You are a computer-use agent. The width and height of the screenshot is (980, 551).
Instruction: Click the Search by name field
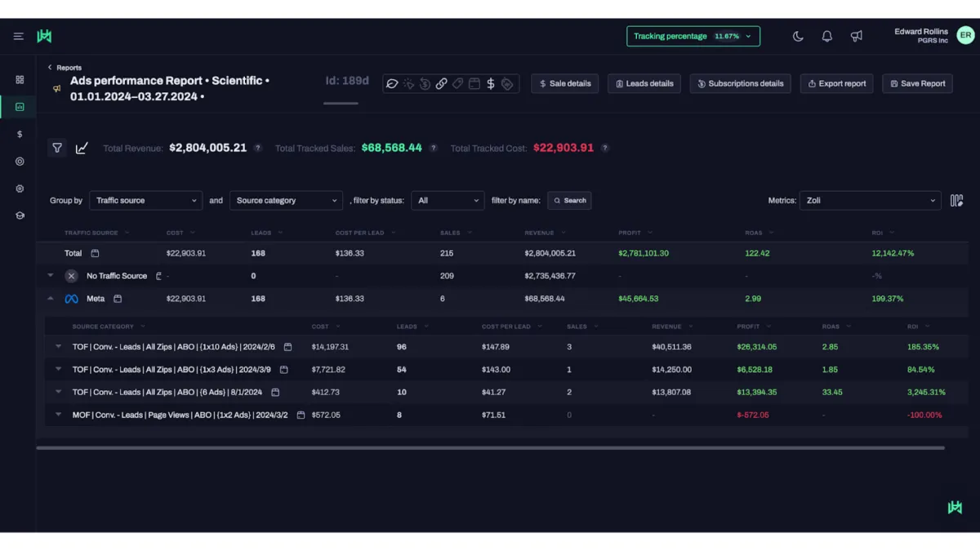click(x=570, y=200)
